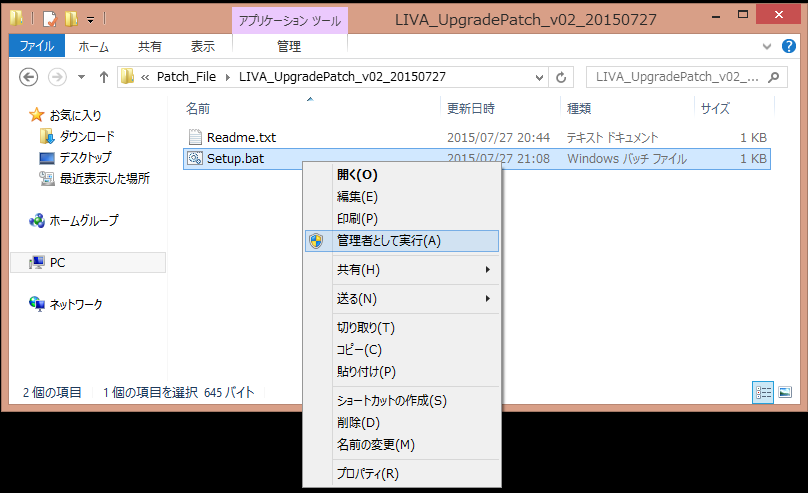Viewport: 808px width, 493px height.
Task: Open the quick access toolbar customize dropdown
Action: [x=90, y=20]
